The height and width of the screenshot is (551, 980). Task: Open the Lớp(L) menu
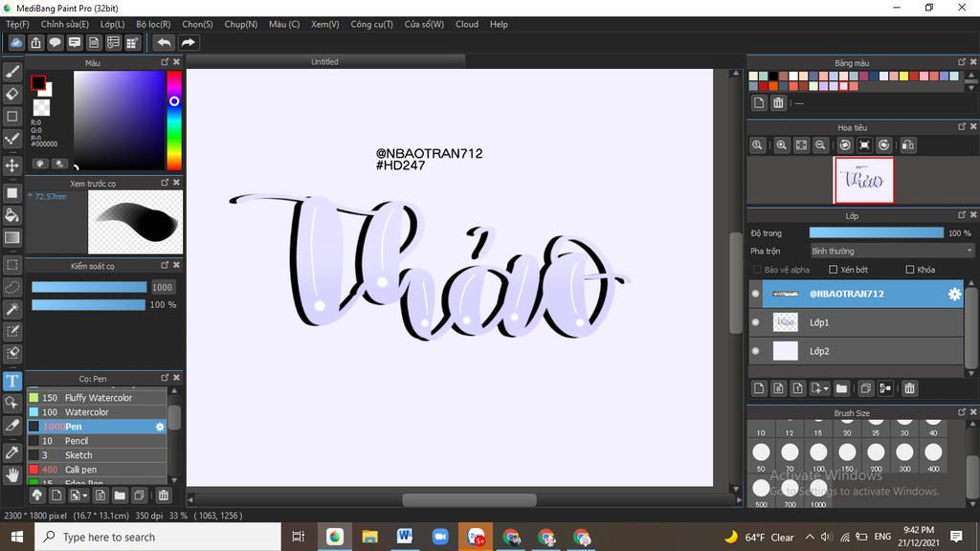[113, 24]
